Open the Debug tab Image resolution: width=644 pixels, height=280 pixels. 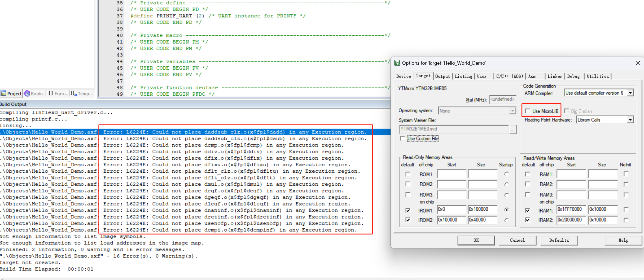(x=573, y=76)
